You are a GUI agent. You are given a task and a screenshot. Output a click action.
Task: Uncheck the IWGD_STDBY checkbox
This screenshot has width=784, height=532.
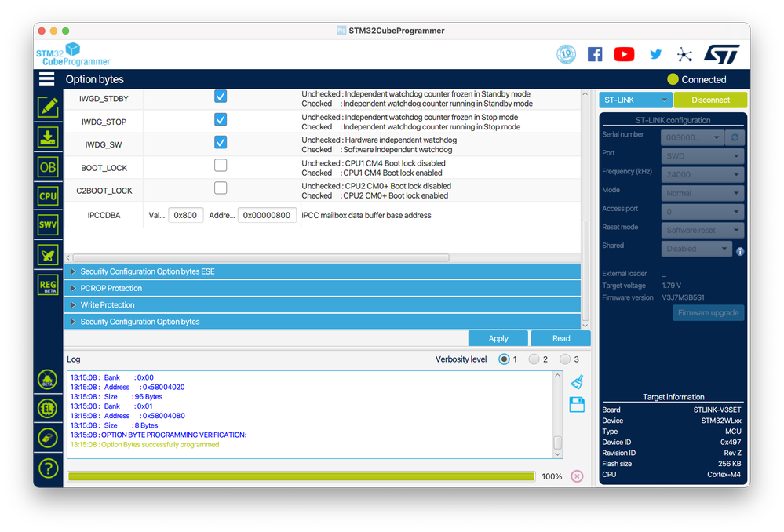(221, 96)
